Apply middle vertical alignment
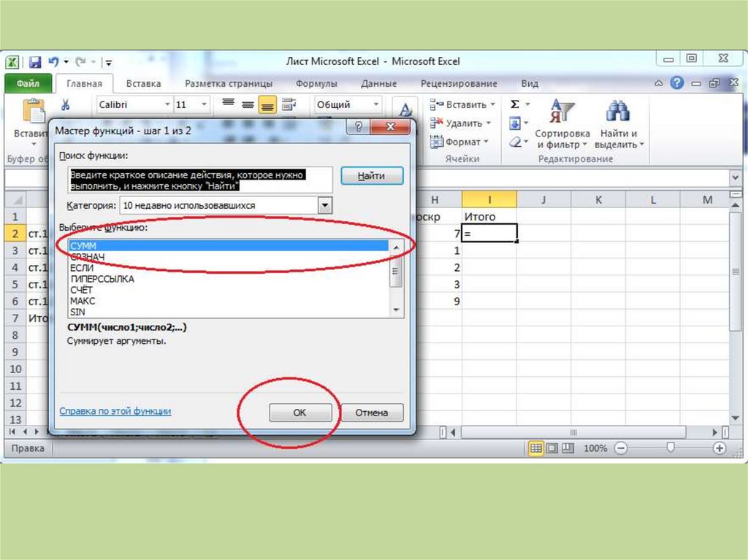 [248, 104]
